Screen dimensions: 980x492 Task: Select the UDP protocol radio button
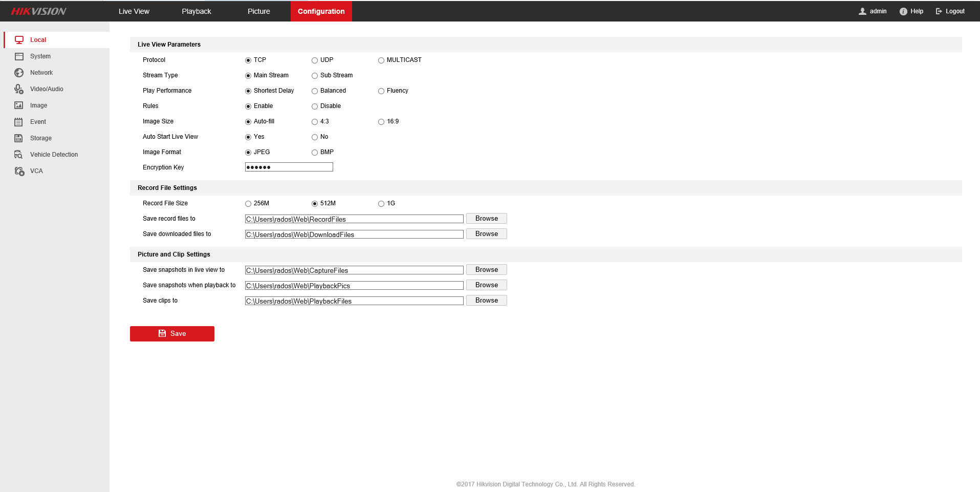tap(315, 60)
